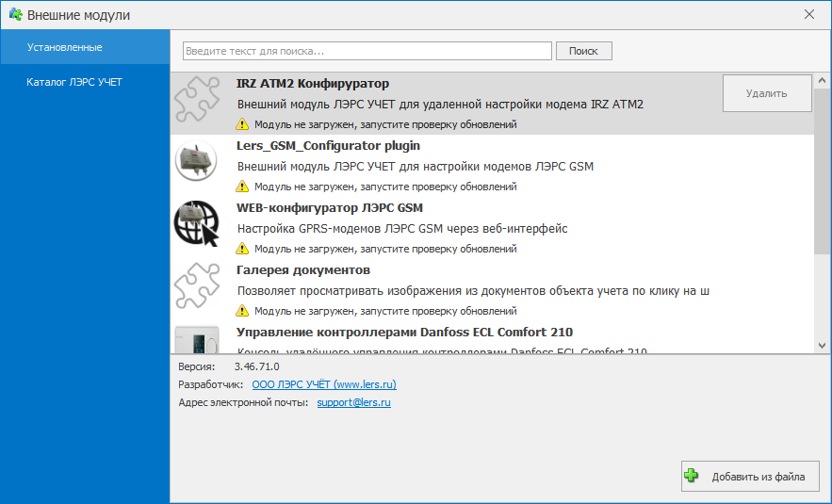Click the modem icon of Lers_GSM_Configurator plugin
This screenshot has width=832, height=504.
point(196,161)
